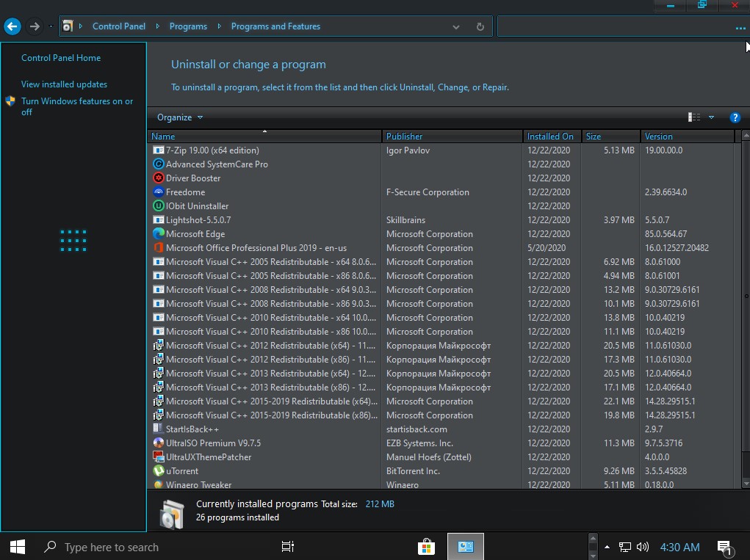Click the version 85.0.564.67 cell
Viewport: 750px width, 560px height.
tap(666, 234)
